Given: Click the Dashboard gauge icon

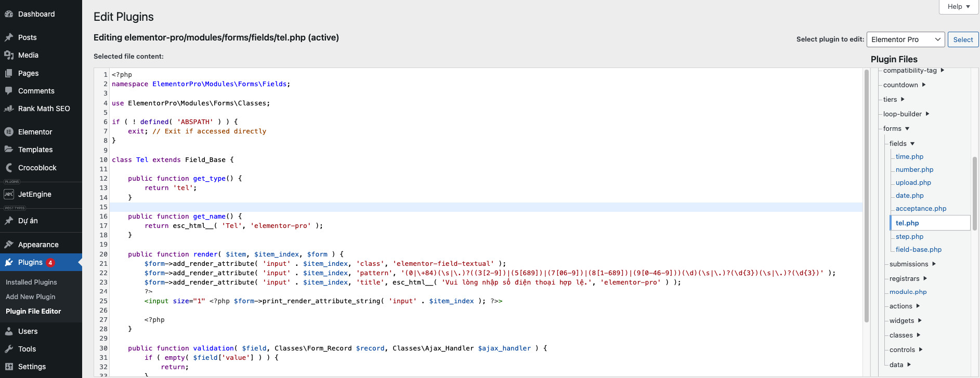Looking at the screenshot, I should click(x=9, y=14).
